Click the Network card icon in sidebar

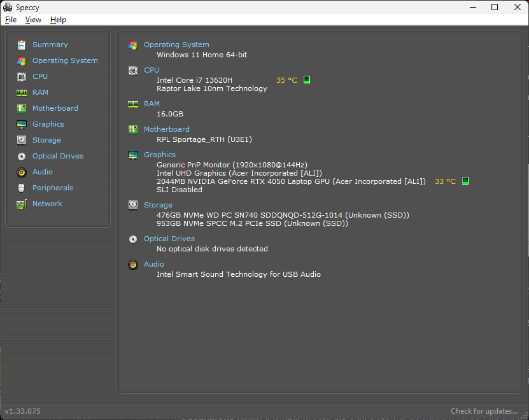[22, 204]
